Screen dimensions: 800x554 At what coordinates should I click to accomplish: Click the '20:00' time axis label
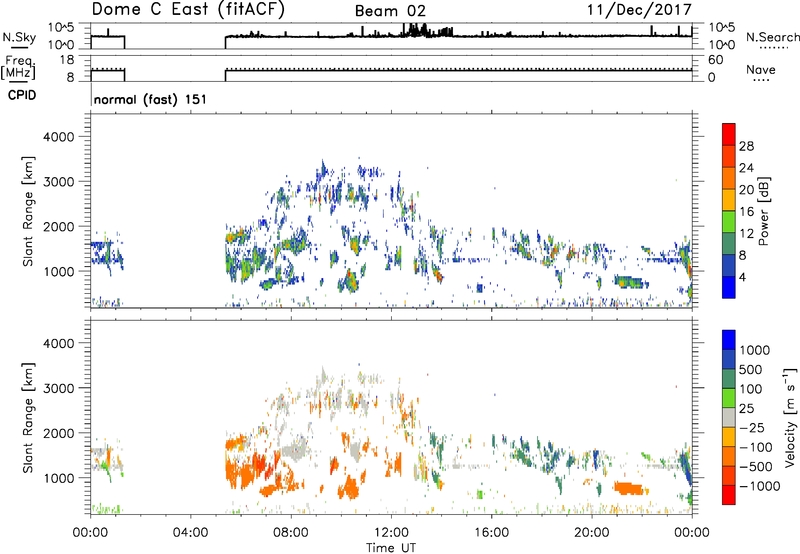click(x=591, y=533)
